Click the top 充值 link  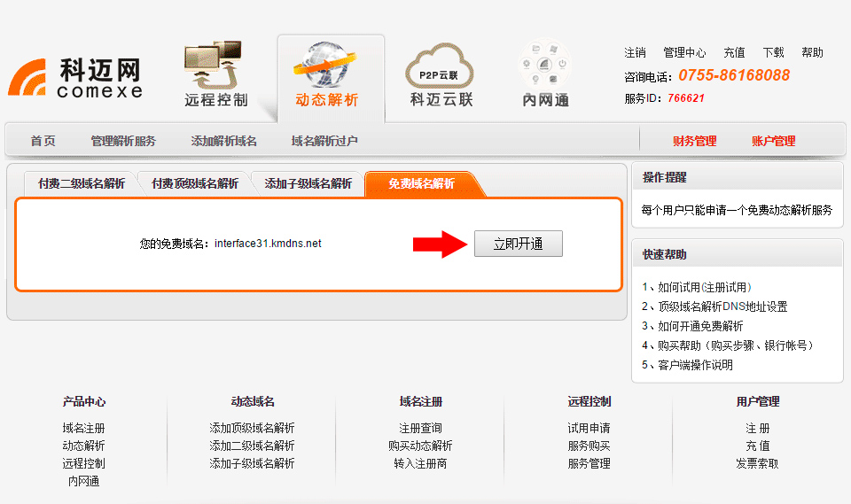pos(734,52)
